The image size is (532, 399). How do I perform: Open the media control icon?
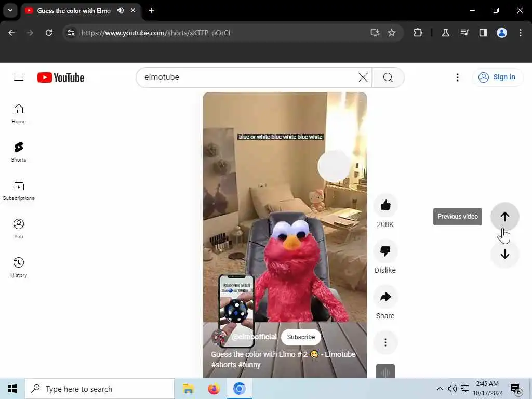[464, 33]
